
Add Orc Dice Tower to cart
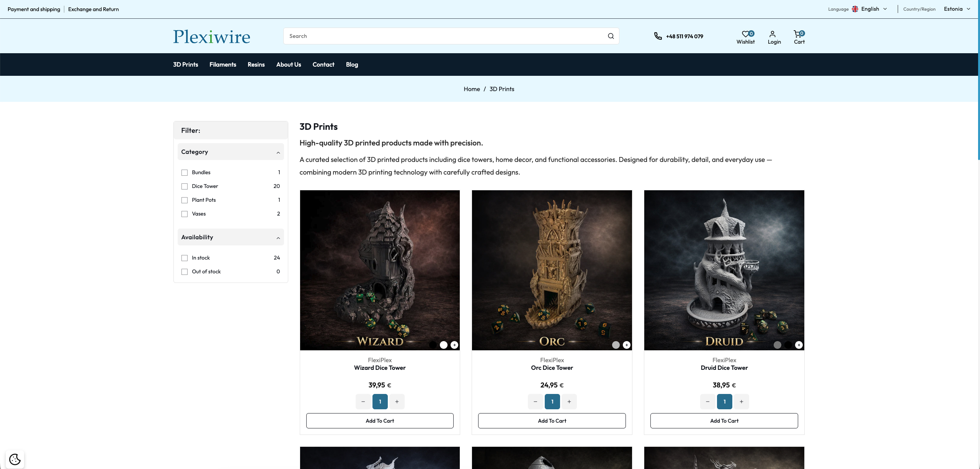coord(552,421)
